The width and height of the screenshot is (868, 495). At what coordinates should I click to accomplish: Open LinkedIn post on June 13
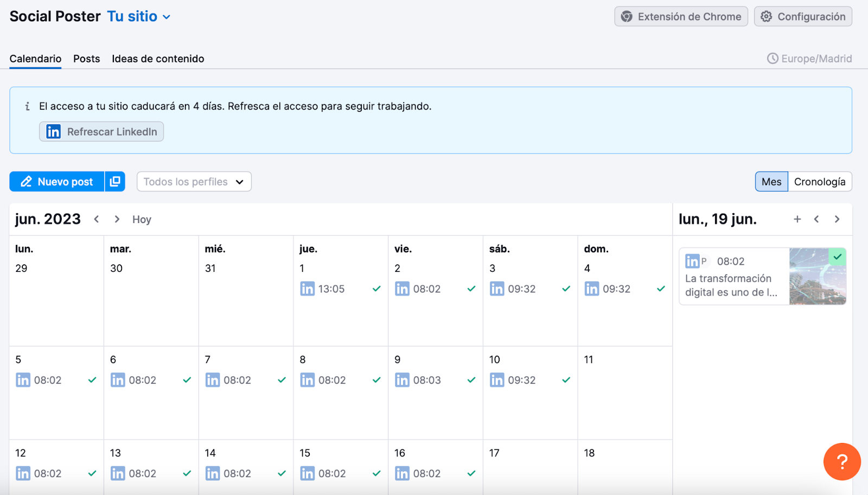(151, 473)
